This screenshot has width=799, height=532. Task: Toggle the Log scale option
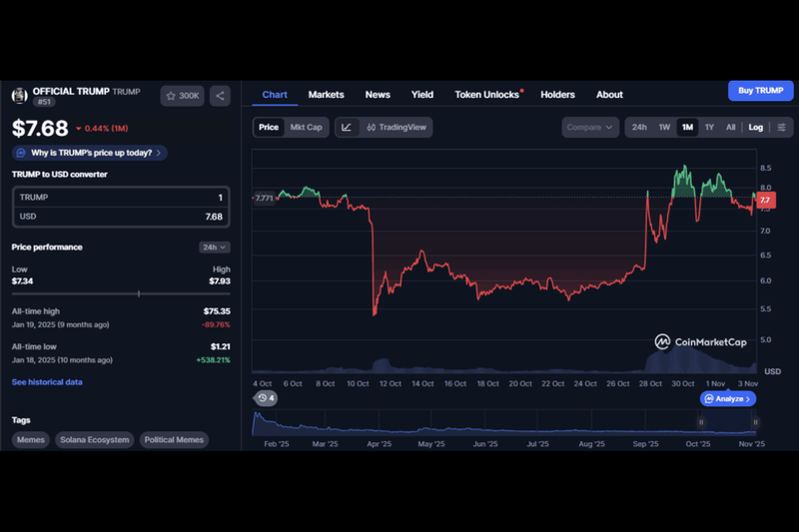pos(755,127)
